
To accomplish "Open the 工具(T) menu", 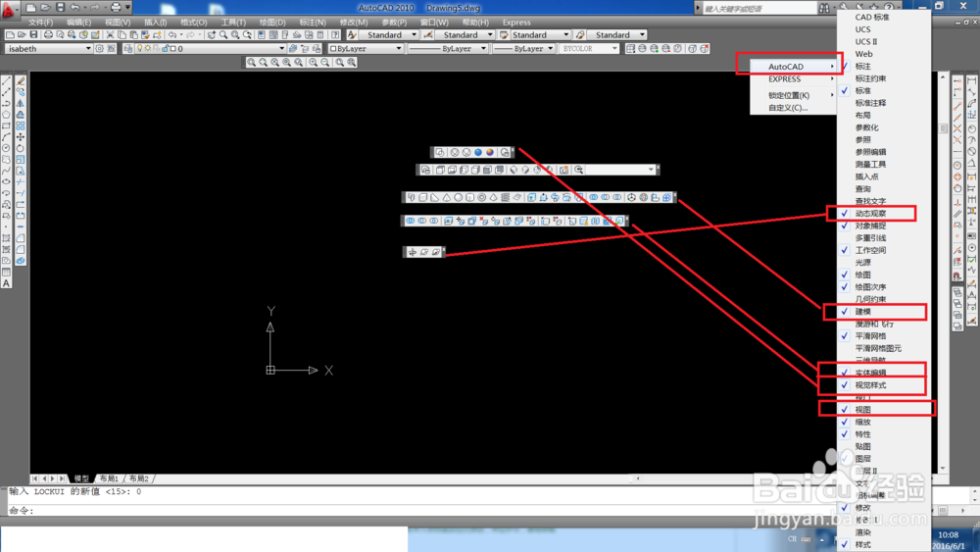I will tap(233, 23).
